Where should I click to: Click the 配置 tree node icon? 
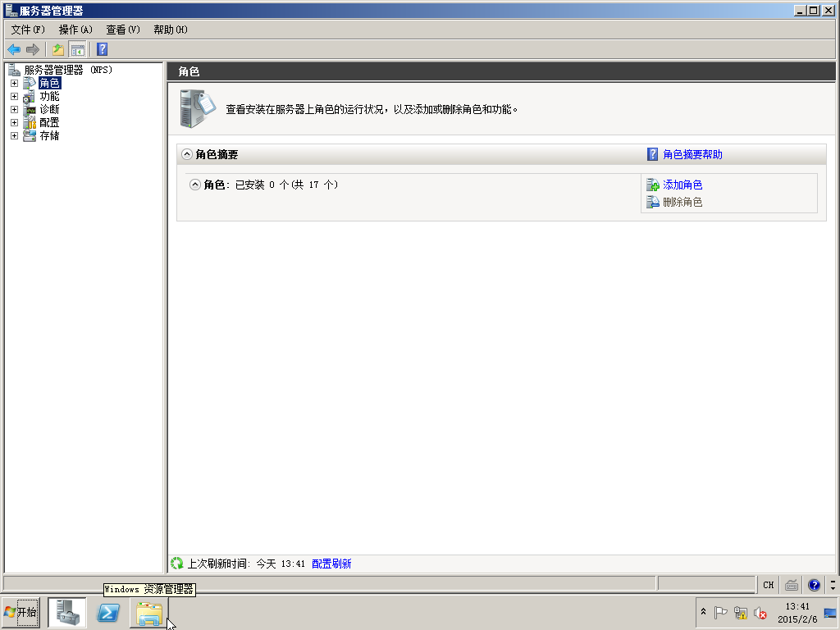pyautogui.click(x=30, y=123)
